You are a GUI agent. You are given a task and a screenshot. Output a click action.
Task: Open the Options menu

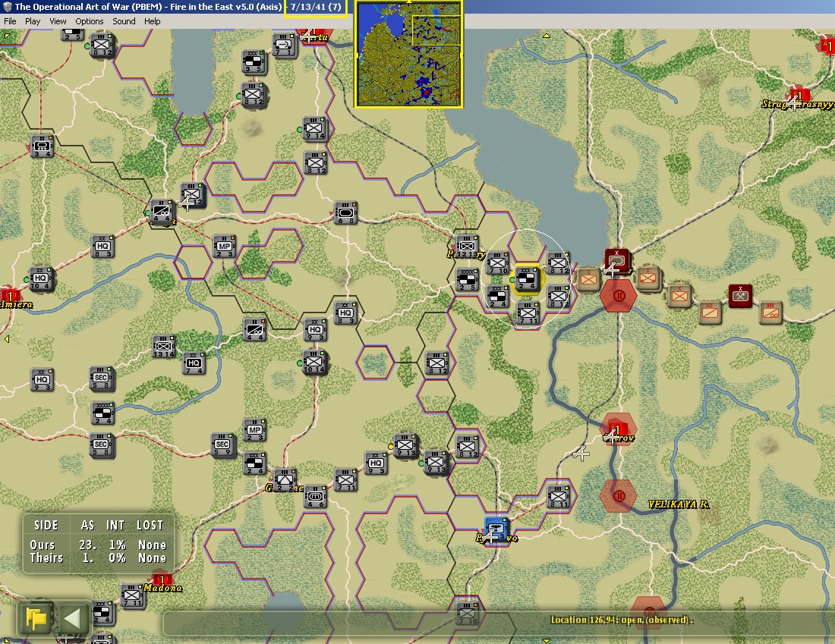(90, 21)
